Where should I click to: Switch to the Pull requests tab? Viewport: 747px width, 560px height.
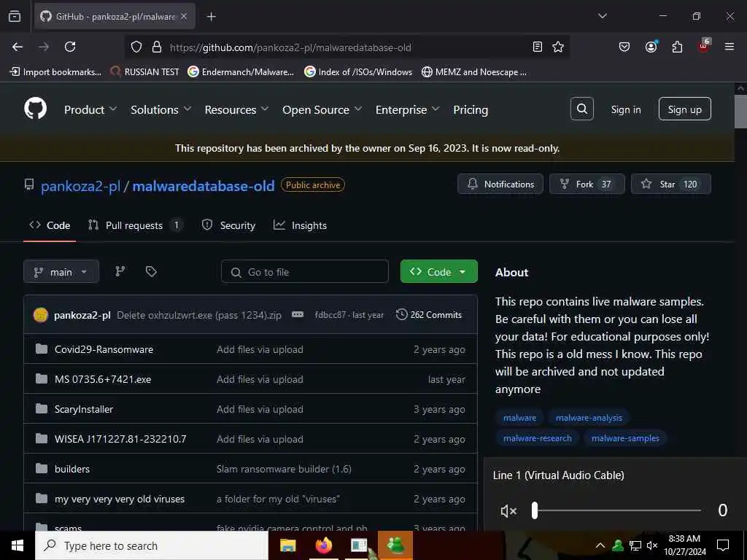pos(135,225)
